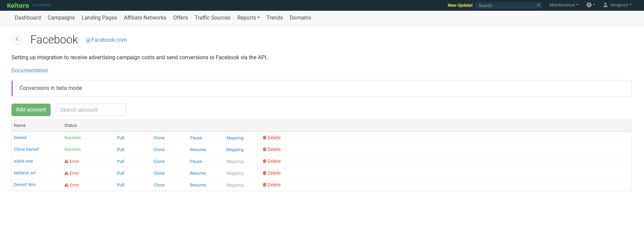Click Pull for DenisF Win

[120, 185]
